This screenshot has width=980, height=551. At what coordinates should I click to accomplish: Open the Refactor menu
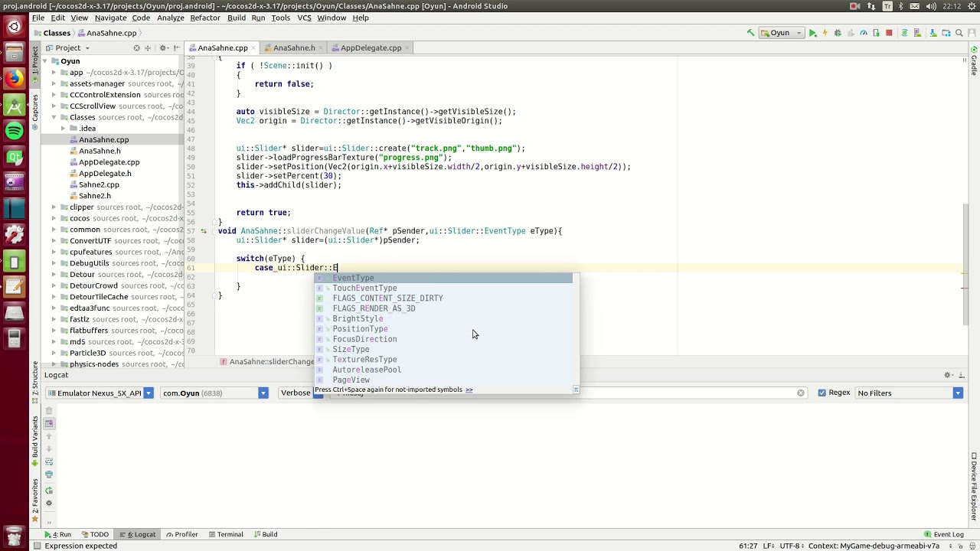(x=204, y=18)
